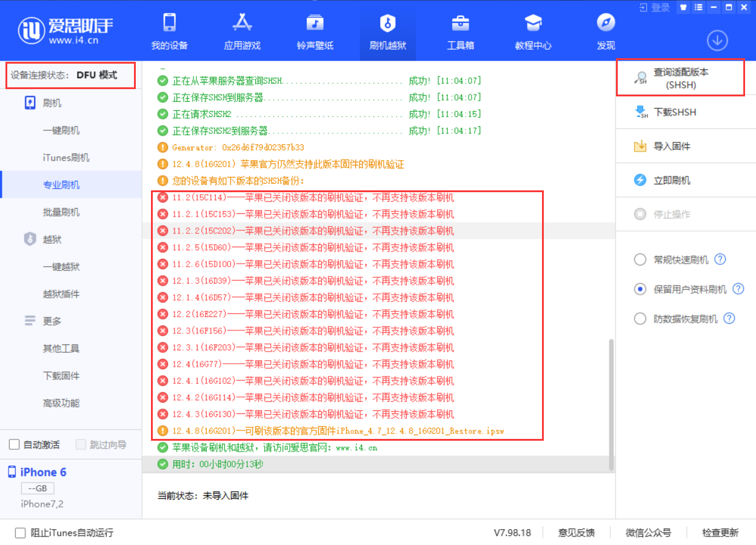
Task: Click the iPhone 6 device icon
Action: point(12,472)
